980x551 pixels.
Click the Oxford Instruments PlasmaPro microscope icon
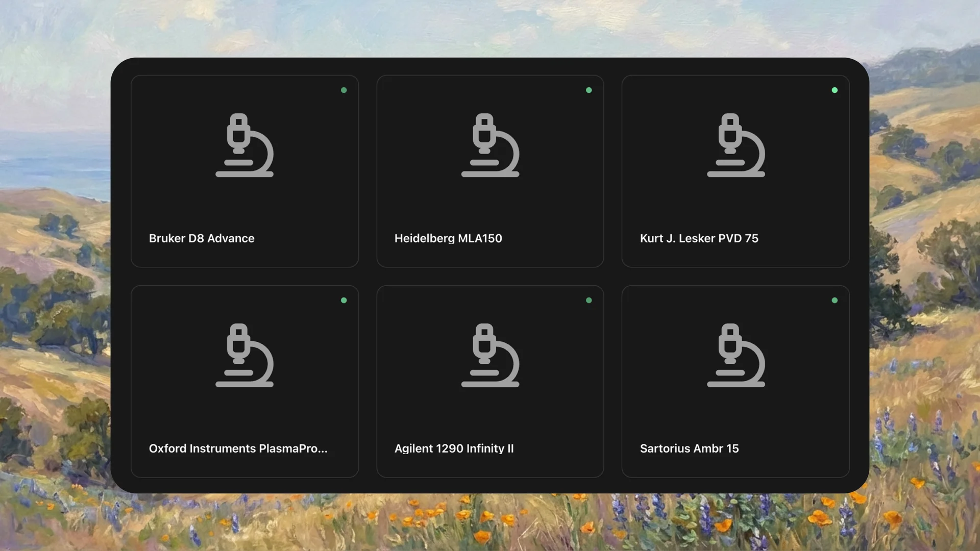pos(245,357)
